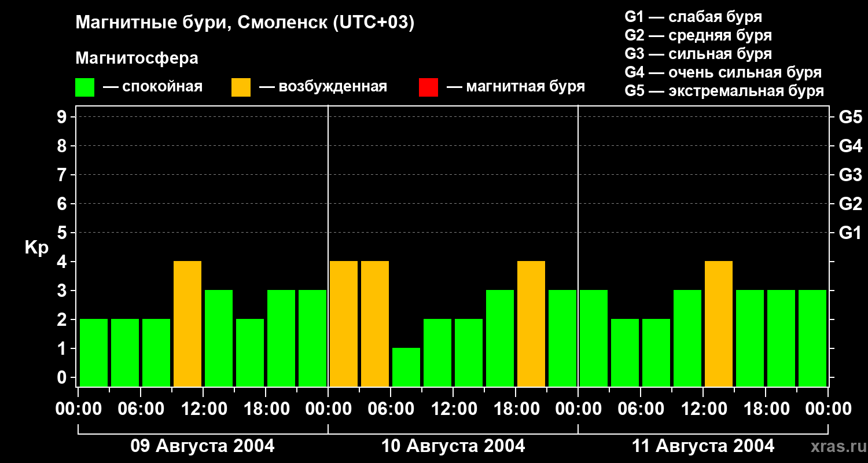Click the '4' value on the Kp axis
This screenshot has height=463, width=868.
click(x=63, y=262)
